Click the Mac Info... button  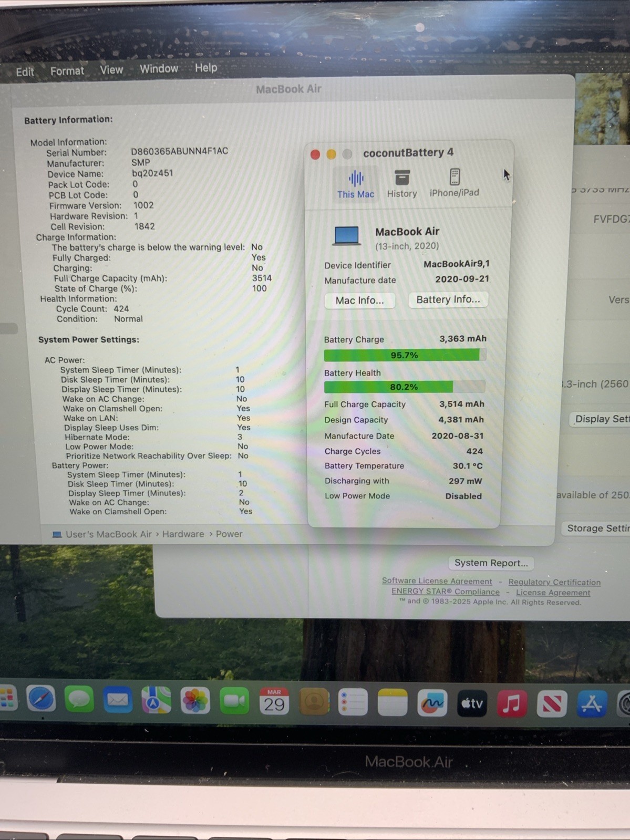360,300
